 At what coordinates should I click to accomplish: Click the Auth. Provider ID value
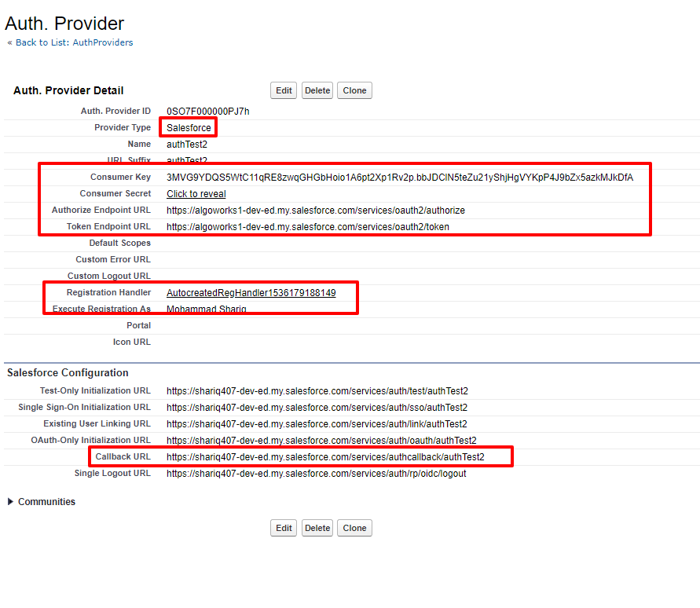[207, 112]
